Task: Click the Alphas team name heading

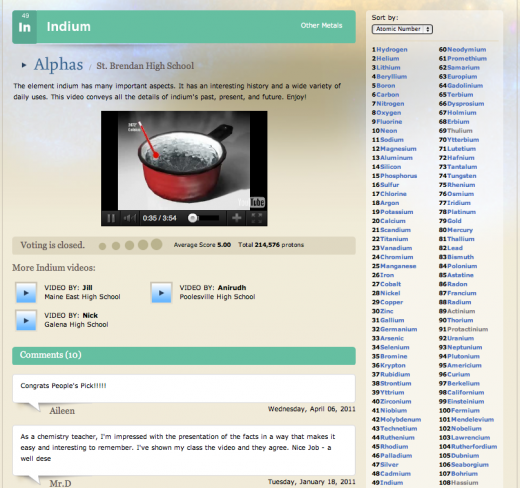Action: 58,65
